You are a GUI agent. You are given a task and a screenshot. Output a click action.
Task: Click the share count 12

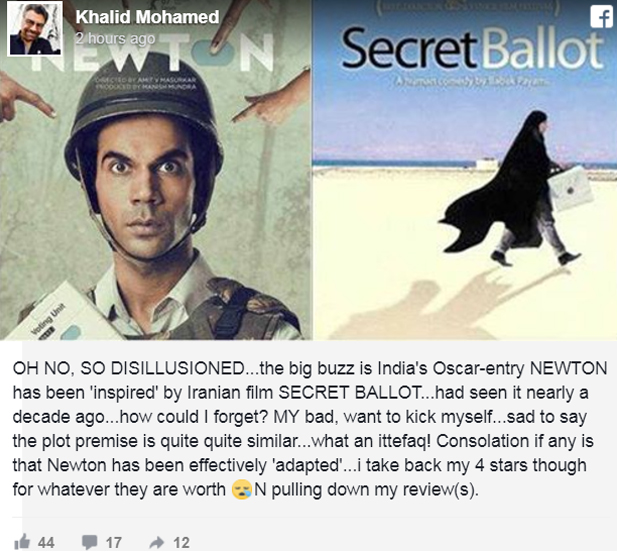(x=181, y=543)
